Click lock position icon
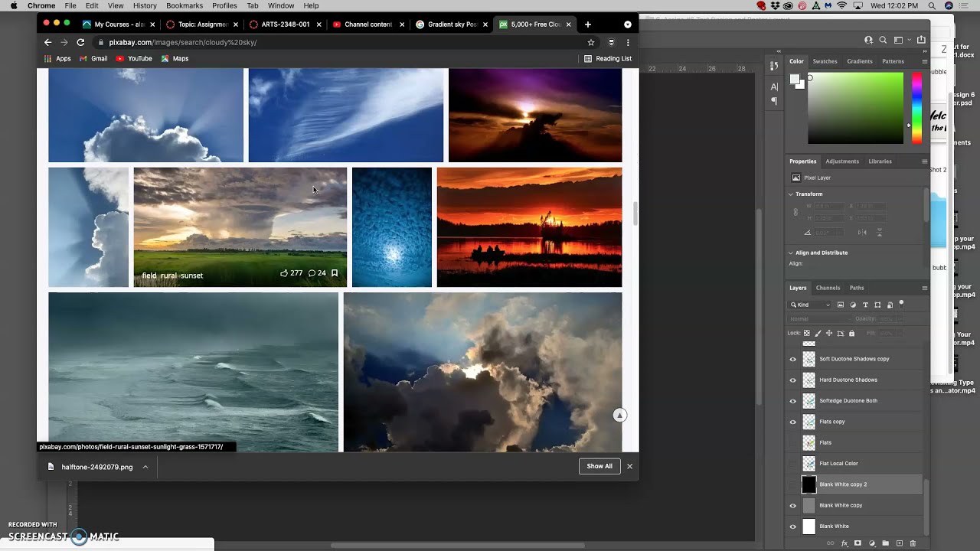The width and height of the screenshot is (980, 551). coord(829,333)
